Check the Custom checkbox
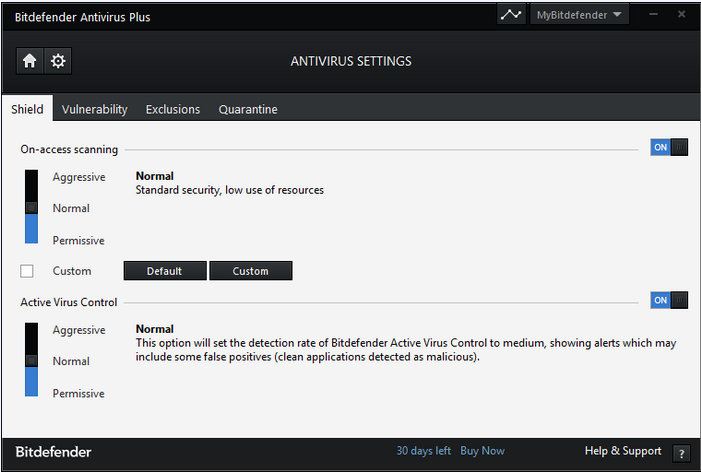 point(27,271)
